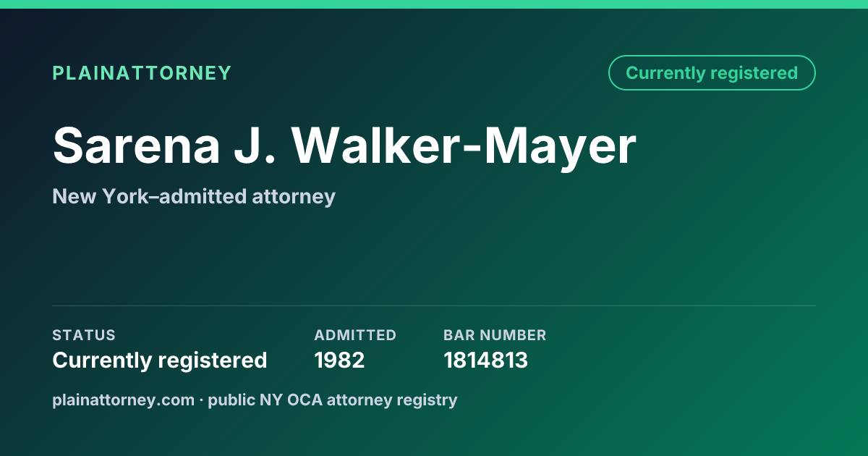This screenshot has width=868, height=456.
Task: Select the surname Walker-Mayer in heading
Action: [x=464, y=148]
